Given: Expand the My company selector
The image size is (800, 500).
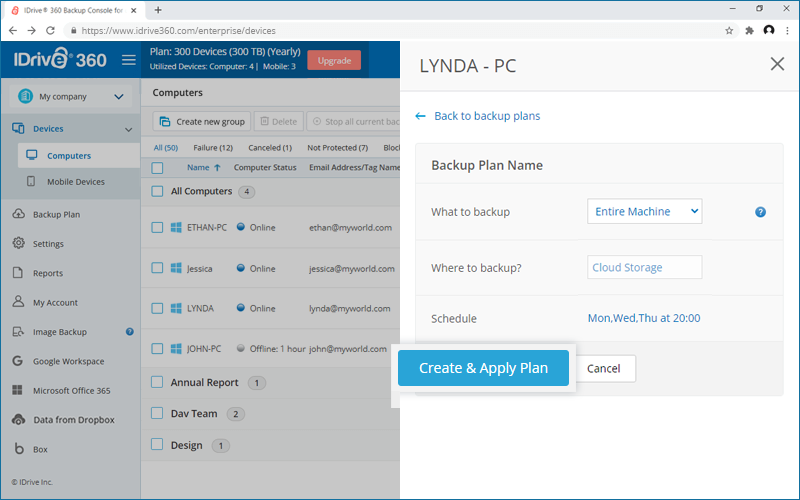Looking at the screenshot, I should pyautogui.click(x=70, y=96).
